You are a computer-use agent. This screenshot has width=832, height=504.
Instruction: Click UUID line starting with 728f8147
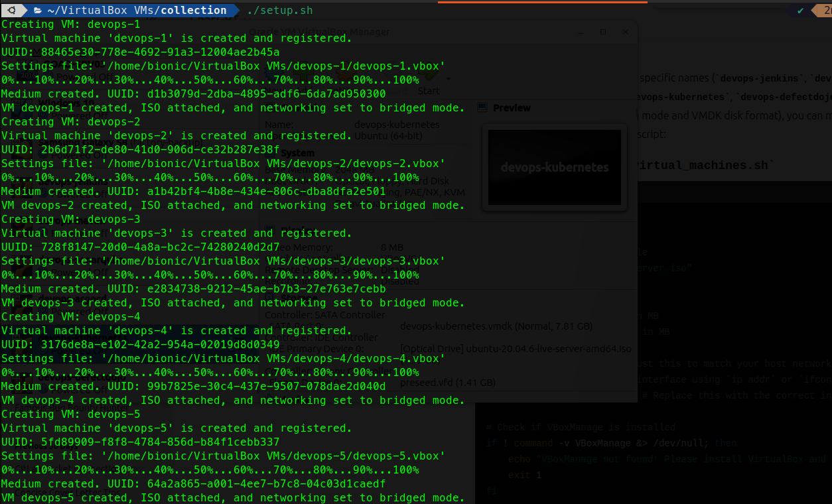click(141, 247)
